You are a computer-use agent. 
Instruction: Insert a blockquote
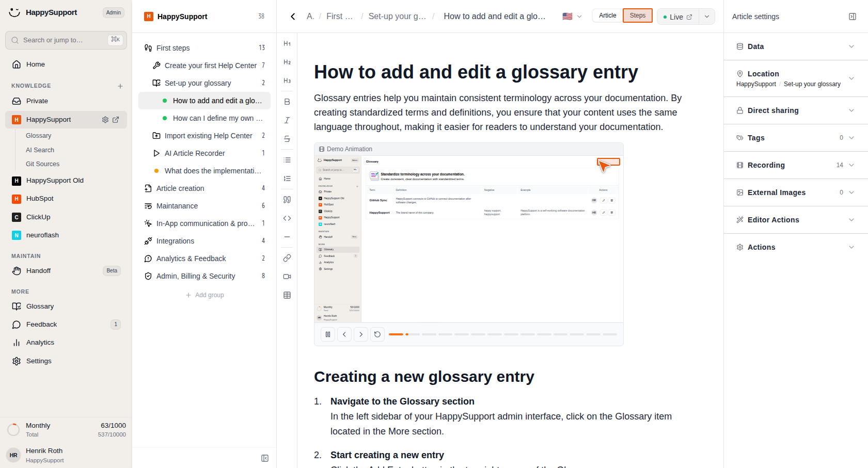coord(287,200)
